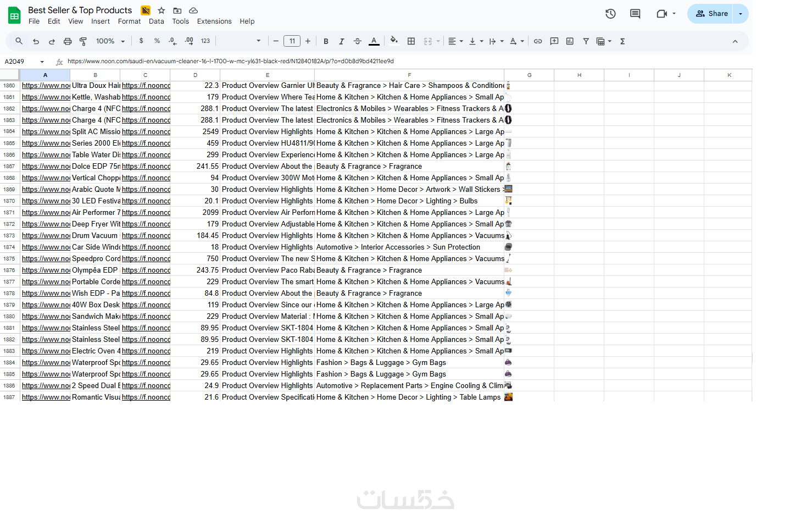812x520 pixels.
Task: Open the Insert menu
Action: tap(101, 21)
